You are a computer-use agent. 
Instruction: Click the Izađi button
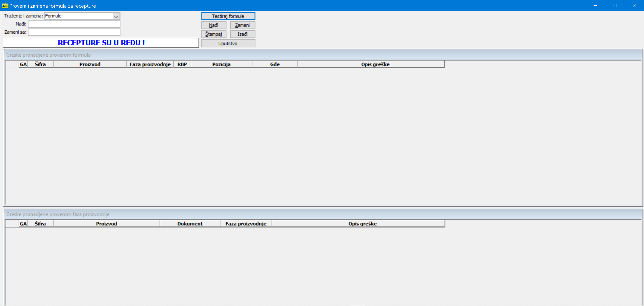(243, 34)
